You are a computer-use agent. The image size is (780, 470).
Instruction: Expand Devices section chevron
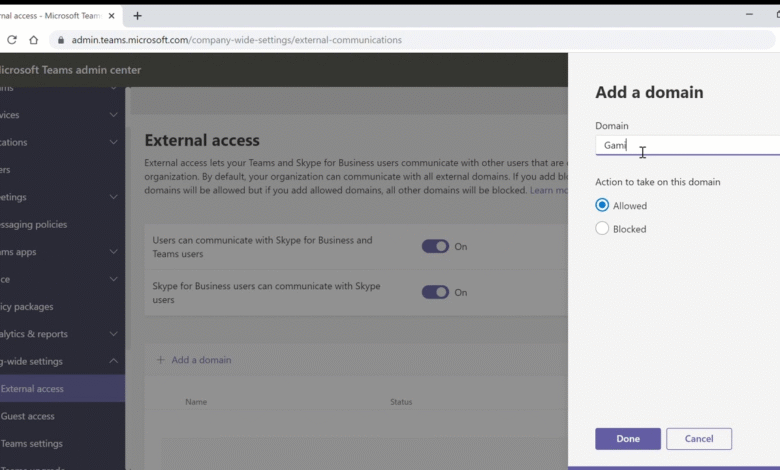pos(113,115)
